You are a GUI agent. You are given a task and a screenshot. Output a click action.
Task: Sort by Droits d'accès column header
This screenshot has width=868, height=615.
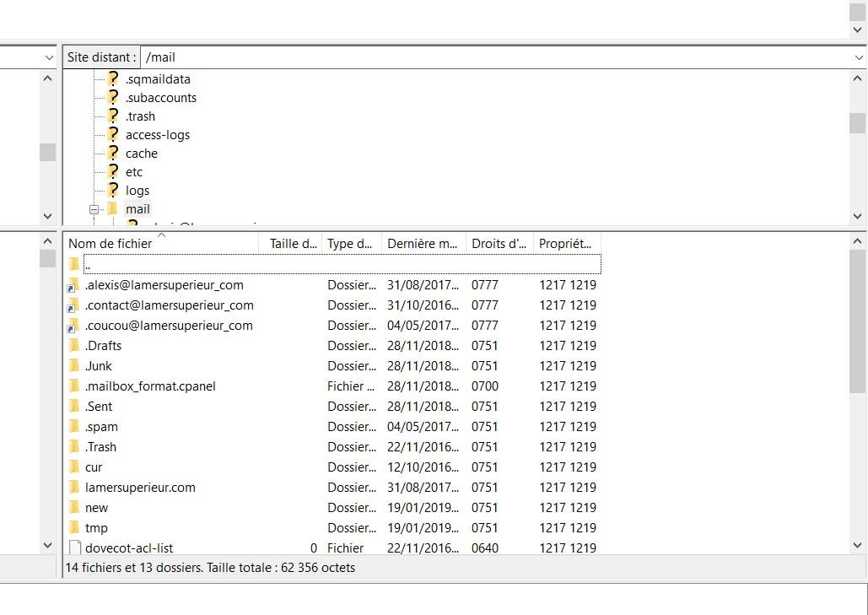coord(500,244)
